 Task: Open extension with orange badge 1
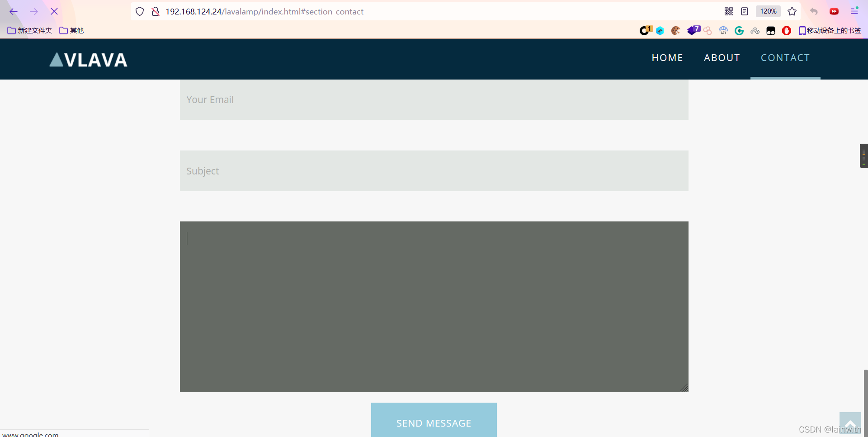[646, 30]
